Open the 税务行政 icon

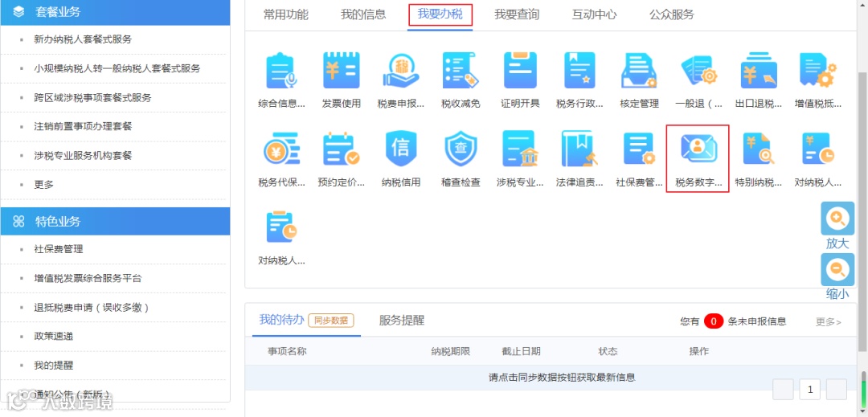579,71
